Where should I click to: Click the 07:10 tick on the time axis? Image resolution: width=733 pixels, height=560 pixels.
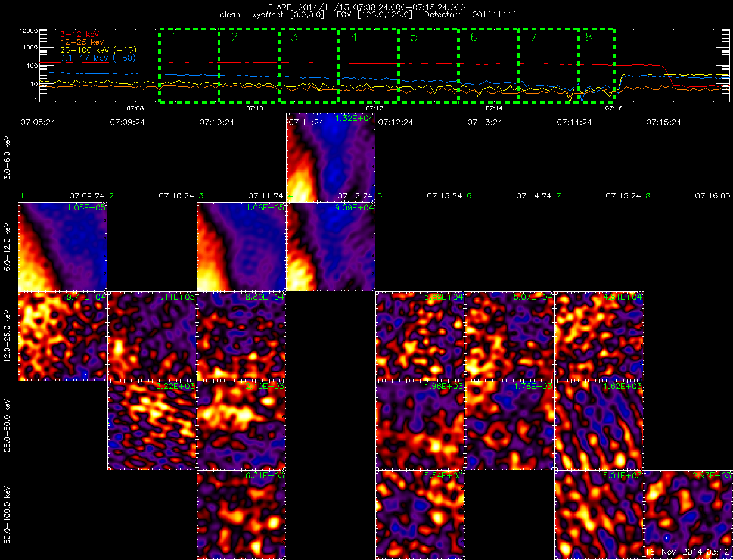coord(254,108)
